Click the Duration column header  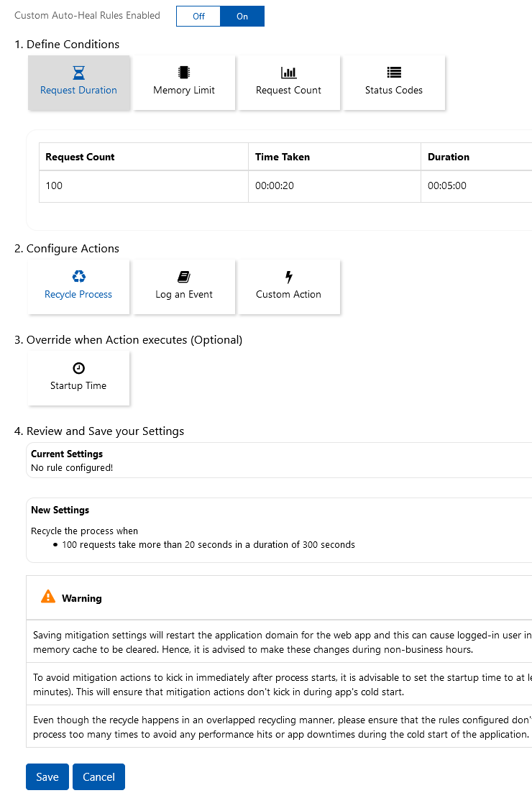coord(448,157)
